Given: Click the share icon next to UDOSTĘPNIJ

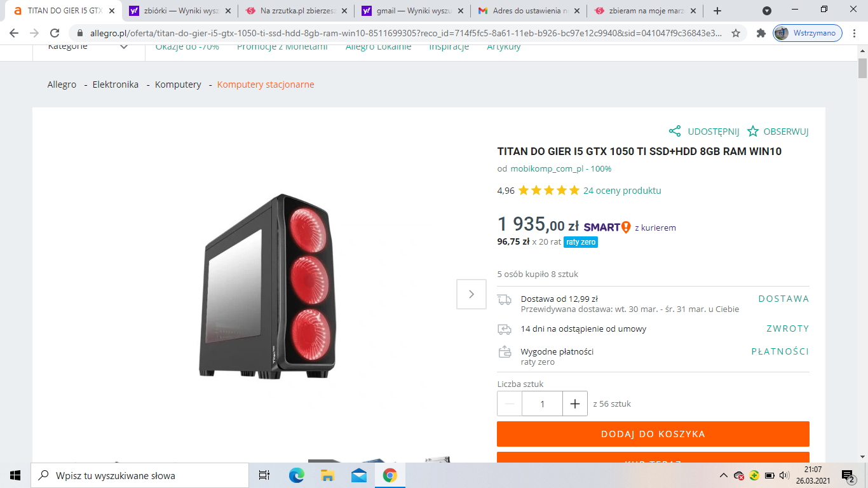Looking at the screenshot, I should (x=675, y=132).
